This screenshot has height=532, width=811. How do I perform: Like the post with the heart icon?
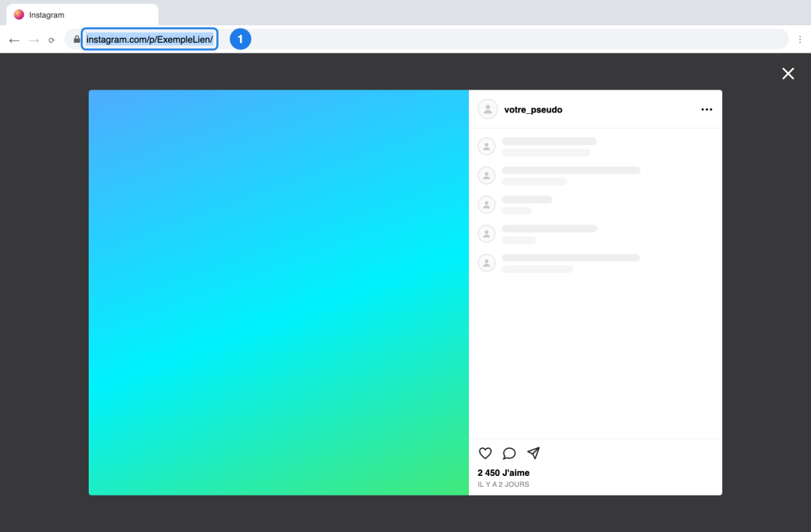pos(485,454)
